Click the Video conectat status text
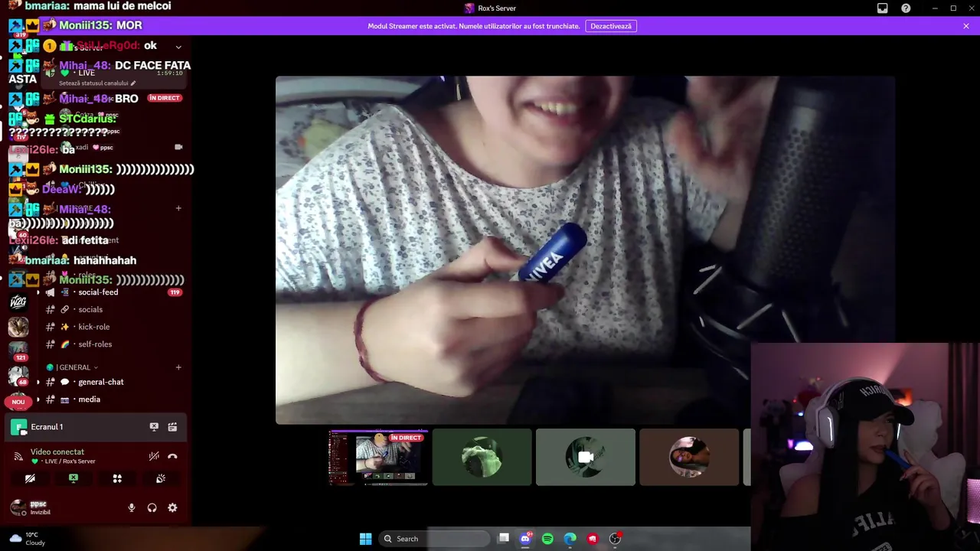 (x=57, y=452)
